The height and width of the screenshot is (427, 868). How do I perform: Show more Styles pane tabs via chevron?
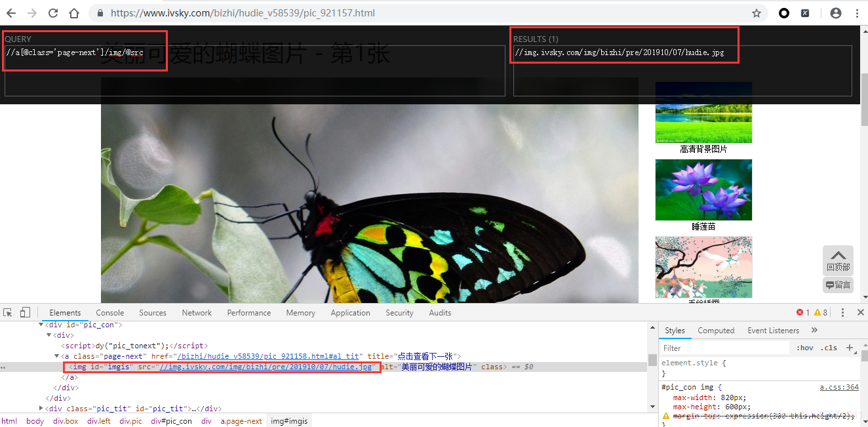point(814,330)
